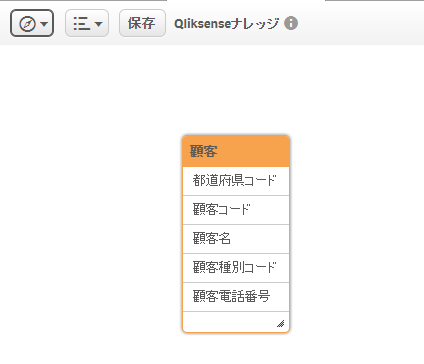Open the list options dropdown menu

[87, 23]
